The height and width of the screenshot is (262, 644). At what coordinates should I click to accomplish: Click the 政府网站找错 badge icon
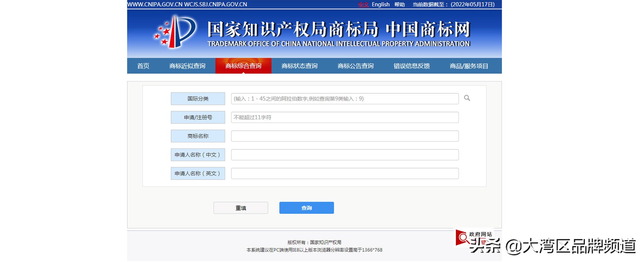(474, 238)
